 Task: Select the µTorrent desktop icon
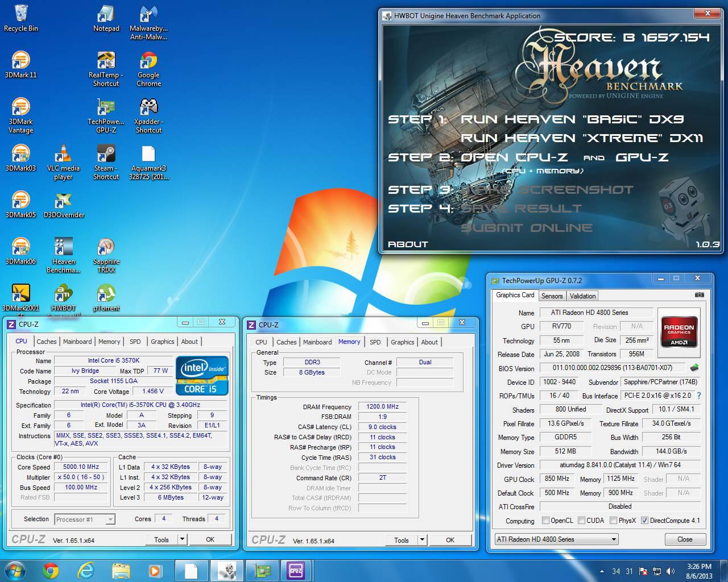(106, 298)
